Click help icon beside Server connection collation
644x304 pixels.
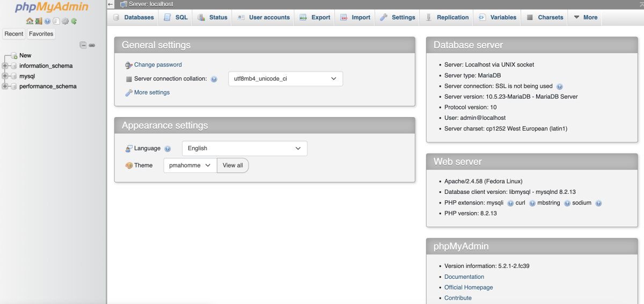[x=214, y=79]
